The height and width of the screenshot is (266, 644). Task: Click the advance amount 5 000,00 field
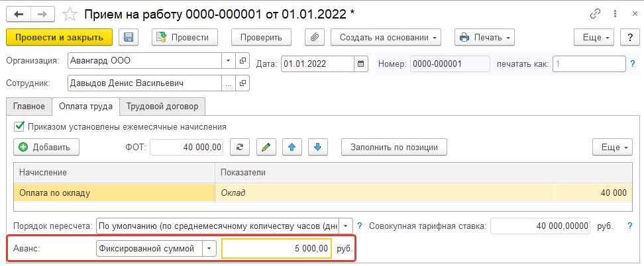[276, 248]
